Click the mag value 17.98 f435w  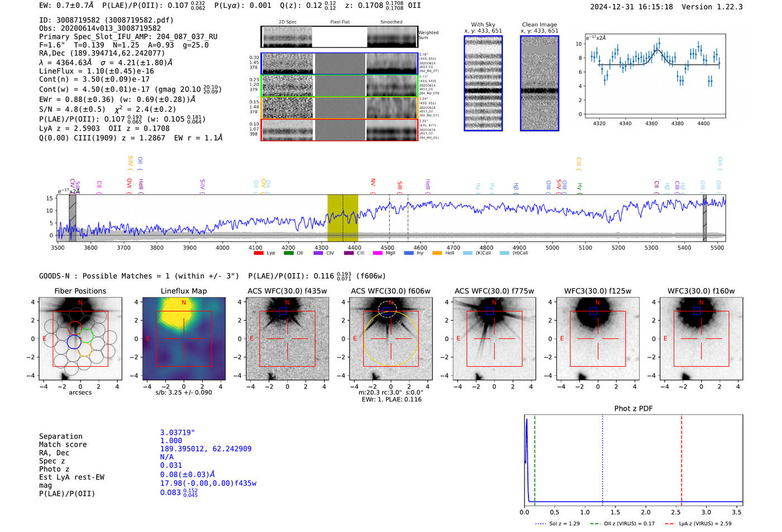point(208,483)
